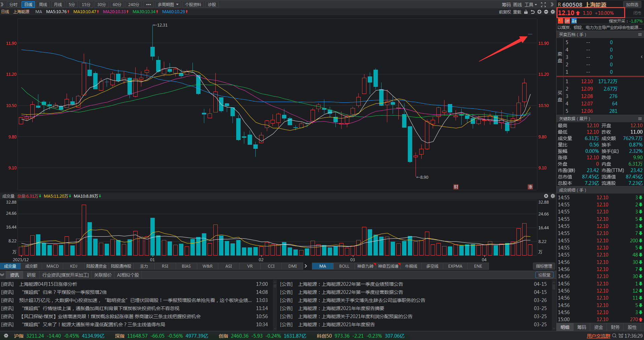The width and height of the screenshot is (644, 340).
Task: Open the 工具 tools dropdown
Action: [x=531, y=4]
